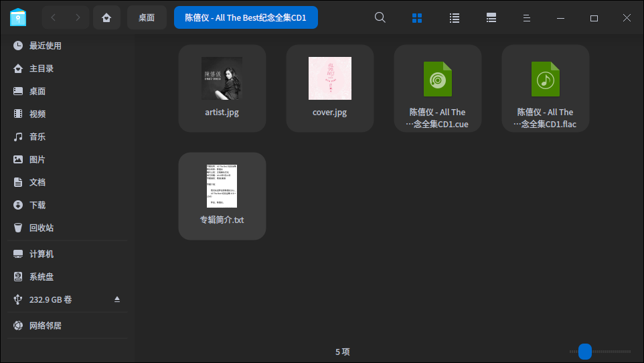Select the artist.jpg thumbnail
The width and height of the screenshot is (644, 363).
pyautogui.click(x=222, y=78)
